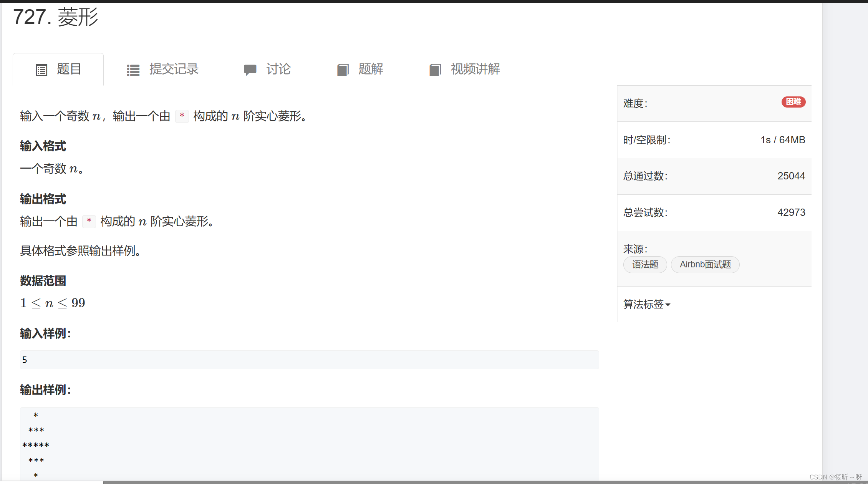The height and width of the screenshot is (484, 868).
Task: Click the 语法题 source tag
Action: (645, 265)
